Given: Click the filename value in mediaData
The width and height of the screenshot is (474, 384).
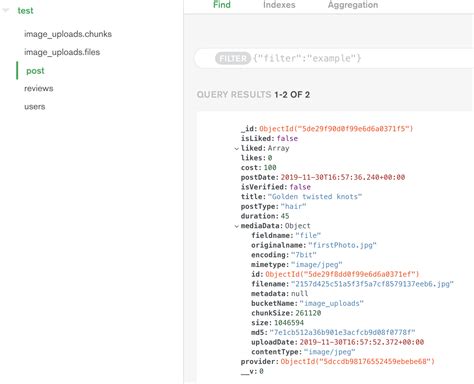Looking at the screenshot, I should pos(372,284).
